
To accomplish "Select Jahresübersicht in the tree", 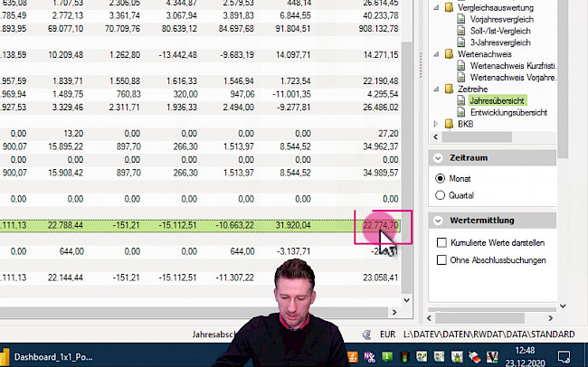I will tap(497, 101).
